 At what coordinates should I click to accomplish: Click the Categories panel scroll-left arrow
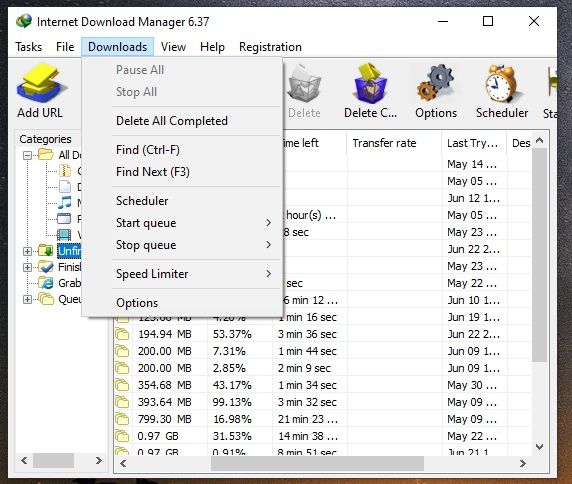[x=24, y=460]
